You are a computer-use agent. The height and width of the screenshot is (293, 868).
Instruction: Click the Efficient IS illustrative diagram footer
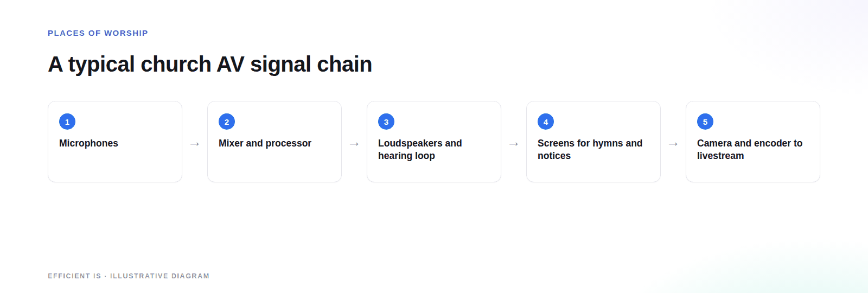tap(129, 276)
